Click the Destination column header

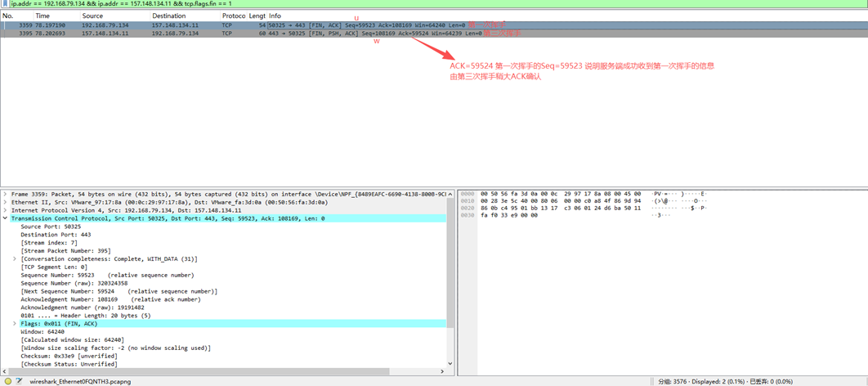pos(168,16)
